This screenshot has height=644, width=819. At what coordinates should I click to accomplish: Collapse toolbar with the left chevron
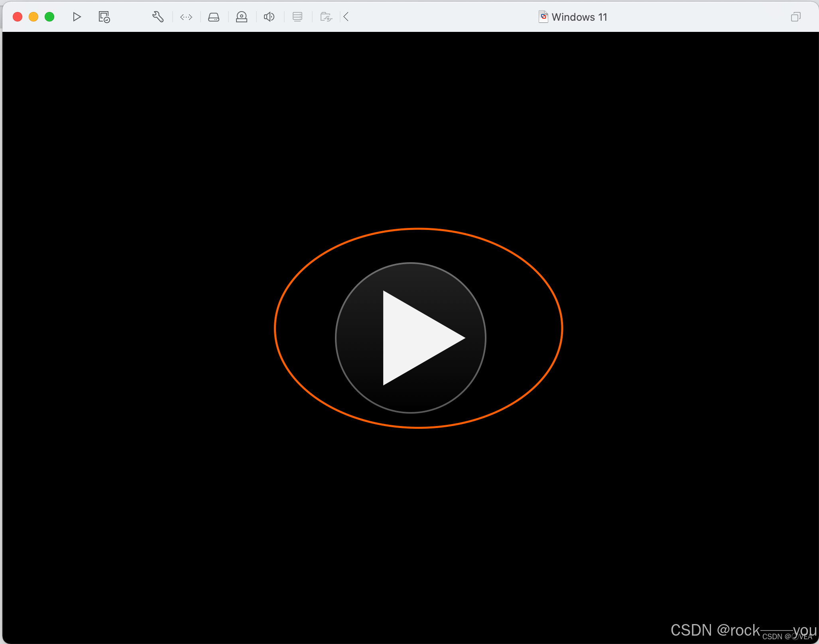tap(346, 17)
